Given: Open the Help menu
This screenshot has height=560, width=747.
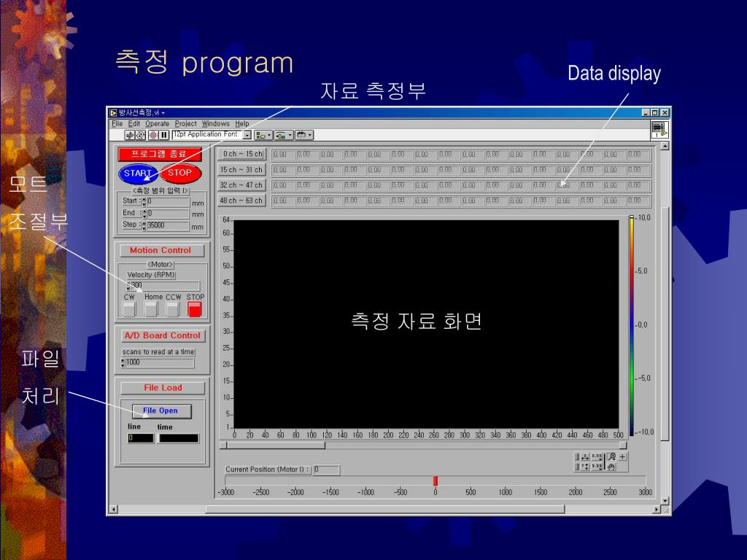Looking at the screenshot, I should pyautogui.click(x=241, y=124).
